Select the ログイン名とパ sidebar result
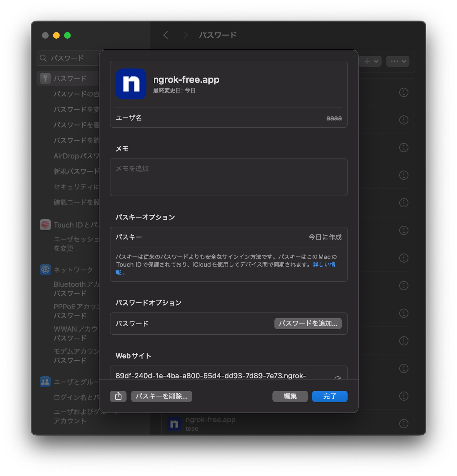The image size is (457, 476). (76, 397)
